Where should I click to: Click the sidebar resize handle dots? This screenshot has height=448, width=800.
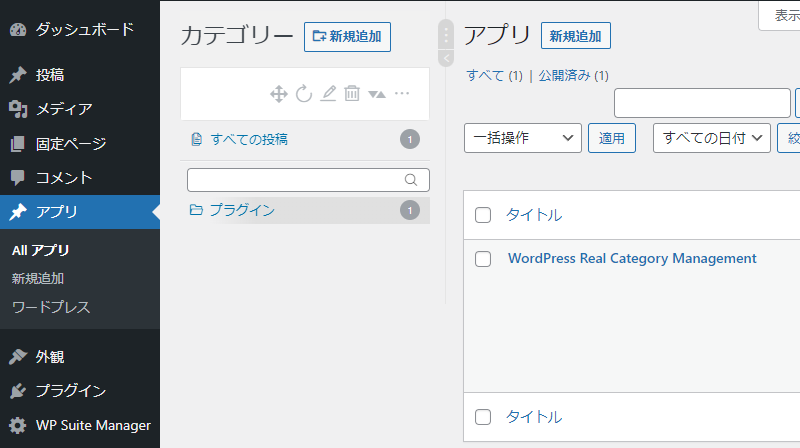click(x=446, y=35)
